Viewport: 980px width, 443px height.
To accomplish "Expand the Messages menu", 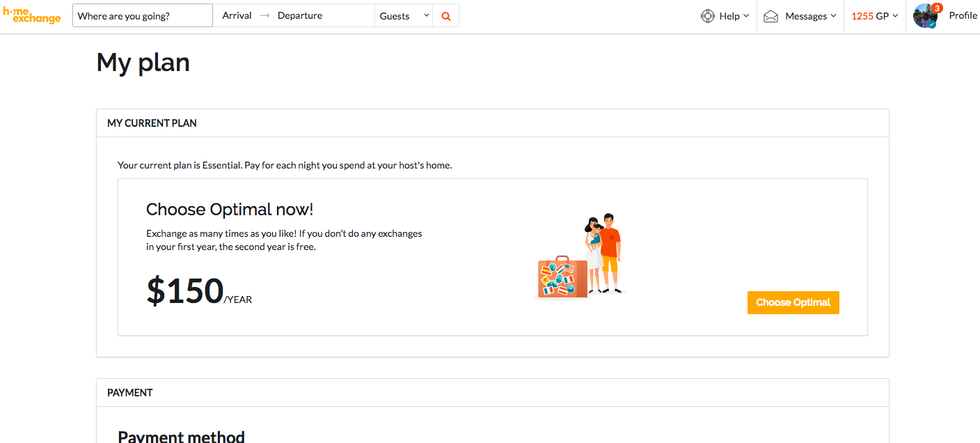I will [800, 16].
